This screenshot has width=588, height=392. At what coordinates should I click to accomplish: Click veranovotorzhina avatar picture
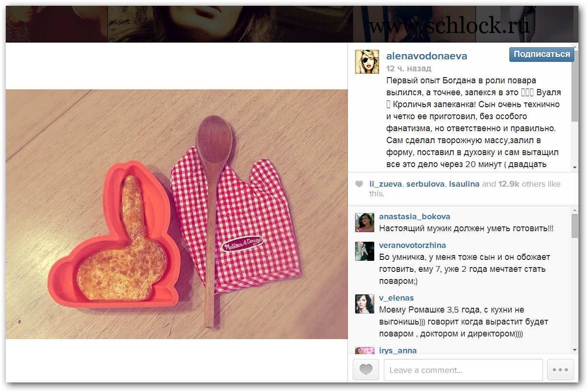coord(365,251)
